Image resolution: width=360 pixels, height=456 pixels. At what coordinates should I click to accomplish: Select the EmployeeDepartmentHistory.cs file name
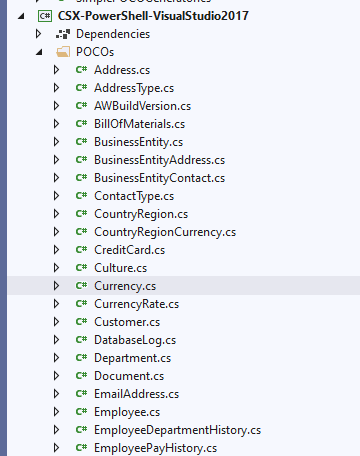click(x=178, y=430)
